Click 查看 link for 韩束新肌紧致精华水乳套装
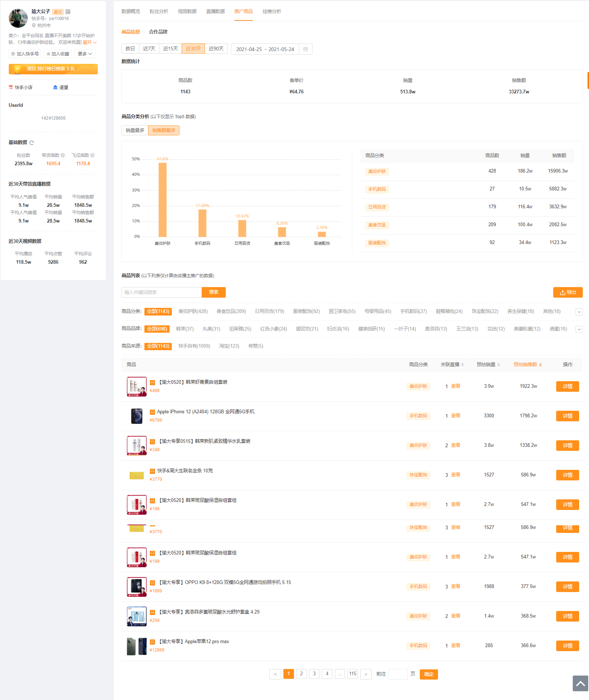This screenshot has width=589, height=700. tap(456, 445)
